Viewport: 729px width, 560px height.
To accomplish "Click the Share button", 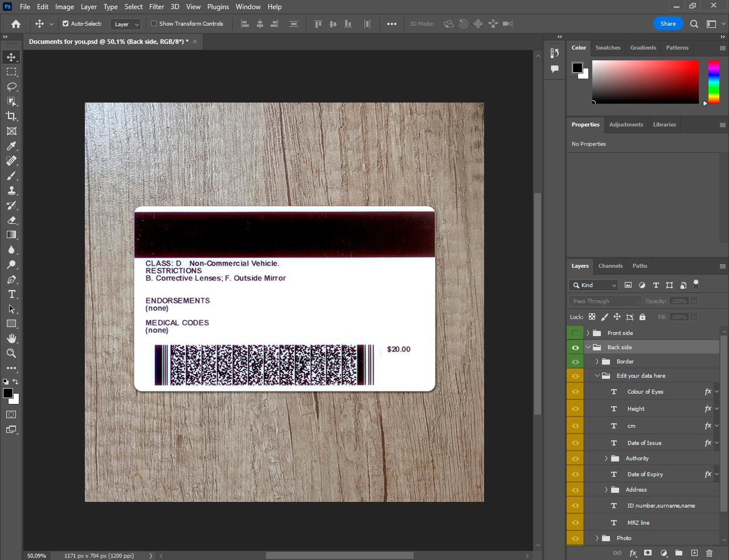I will [667, 24].
